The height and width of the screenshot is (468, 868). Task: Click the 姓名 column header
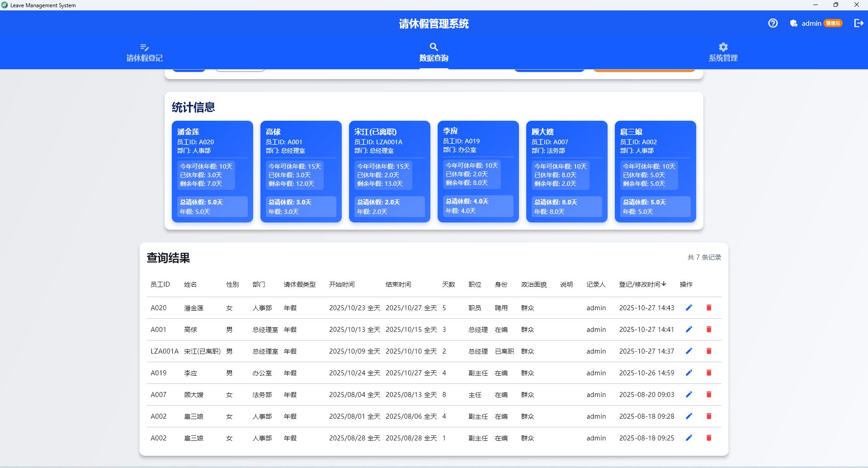click(191, 284)
